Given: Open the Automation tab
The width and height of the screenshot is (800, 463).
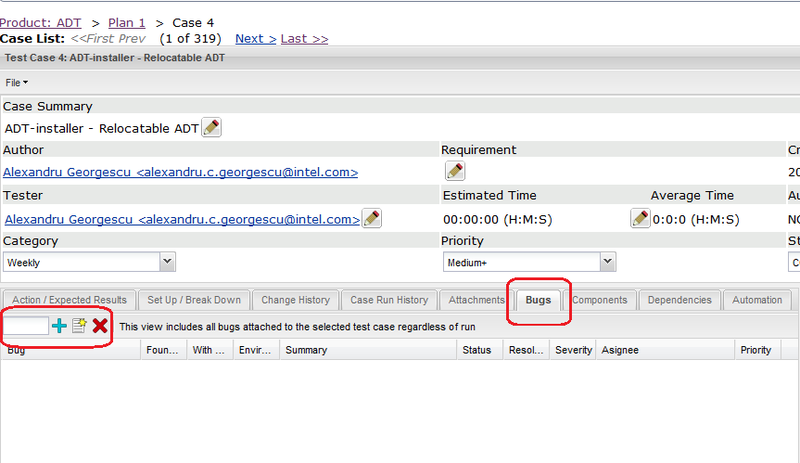Looking at the screenshot, I should tap(757, 300).
